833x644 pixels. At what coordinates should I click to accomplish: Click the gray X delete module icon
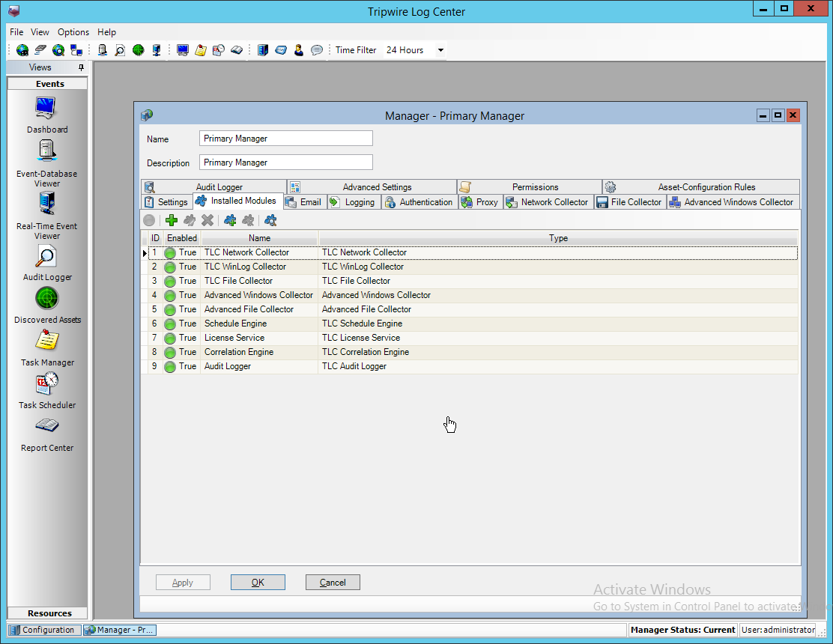tap(208, 220)
